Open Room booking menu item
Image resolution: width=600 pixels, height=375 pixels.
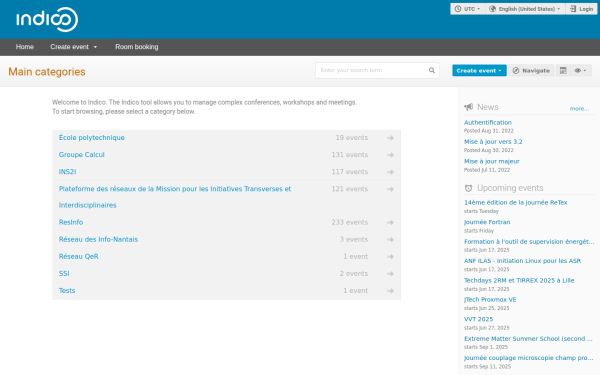coord(137,47)
